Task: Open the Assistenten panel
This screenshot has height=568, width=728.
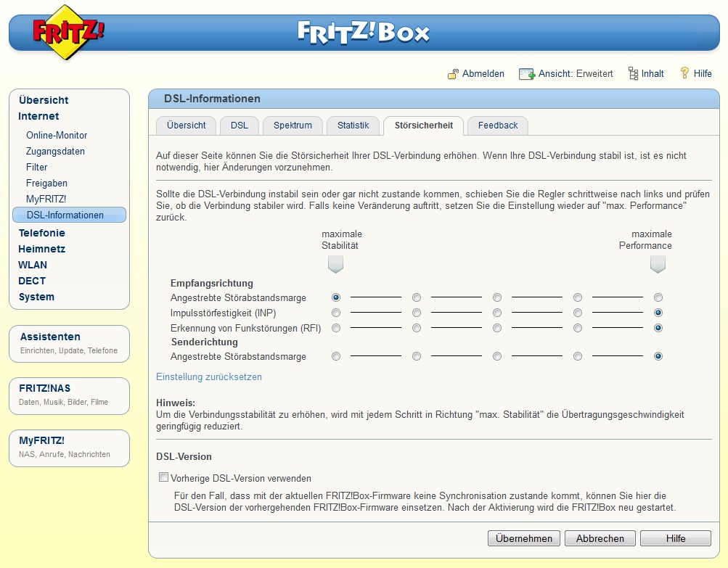Action: pos(69,343)
